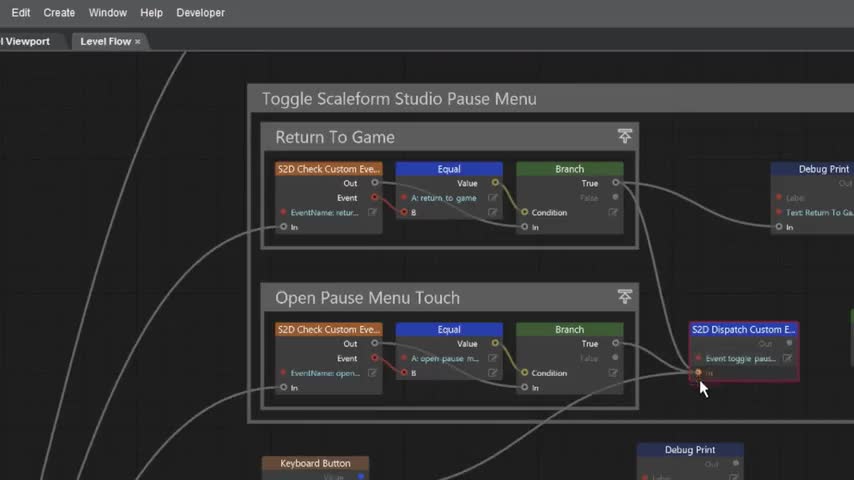
Task: Select S2D Check Custom Event node in Return To Game
Action: [x=328, y=169]
